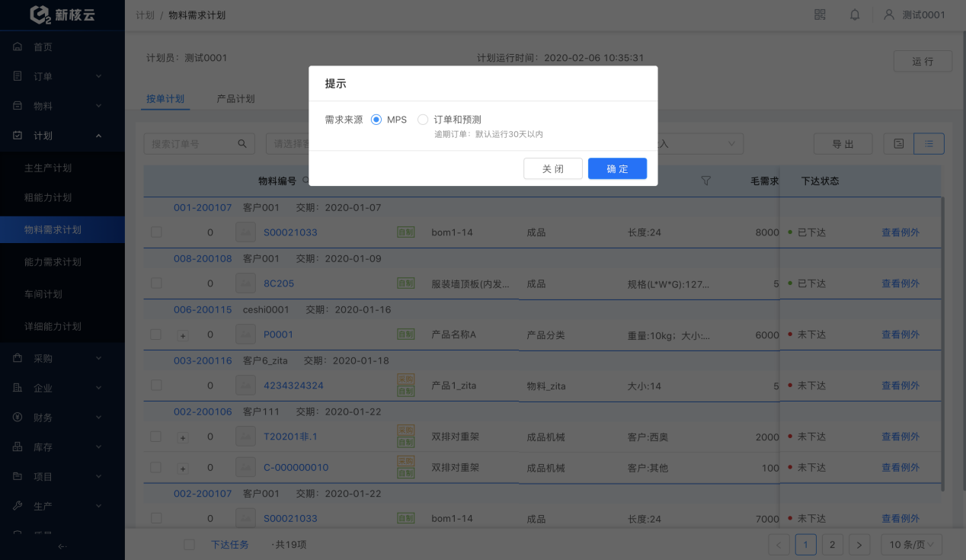Screen dimensions: 966x560
Task: Check the box for C-000000010 row
Action: 156,467
